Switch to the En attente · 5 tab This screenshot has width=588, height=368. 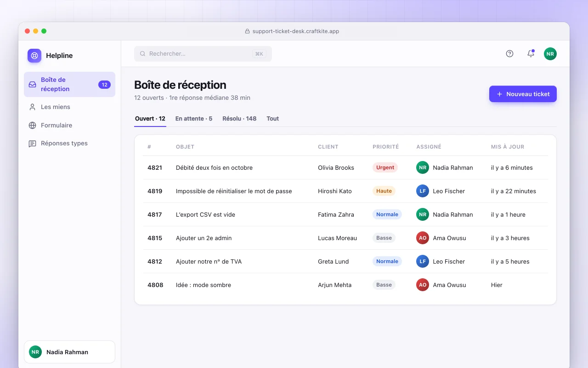click(x=194, y=119)
